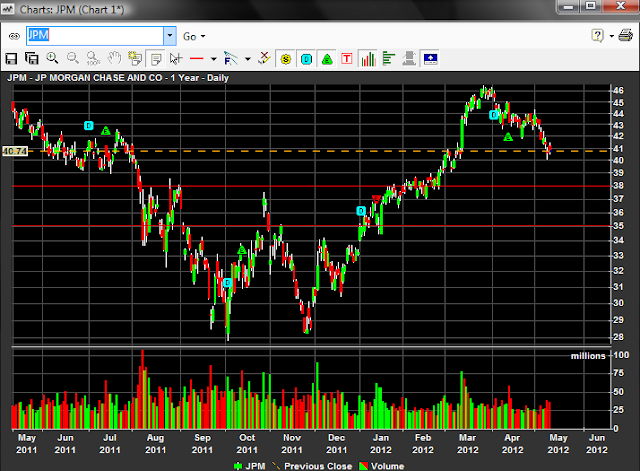Click the link chain icon beside symbol box
The width and height of the screenshot is (640, 471).
pos(14,36)
